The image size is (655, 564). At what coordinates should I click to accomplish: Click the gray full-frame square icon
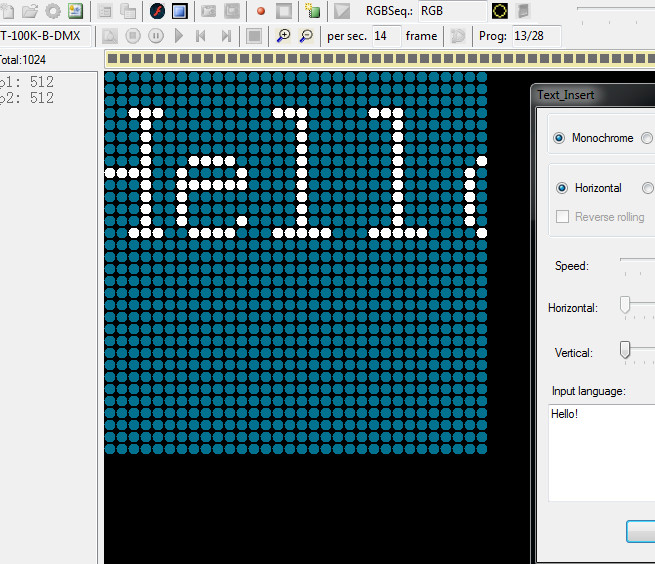point(254,36)
